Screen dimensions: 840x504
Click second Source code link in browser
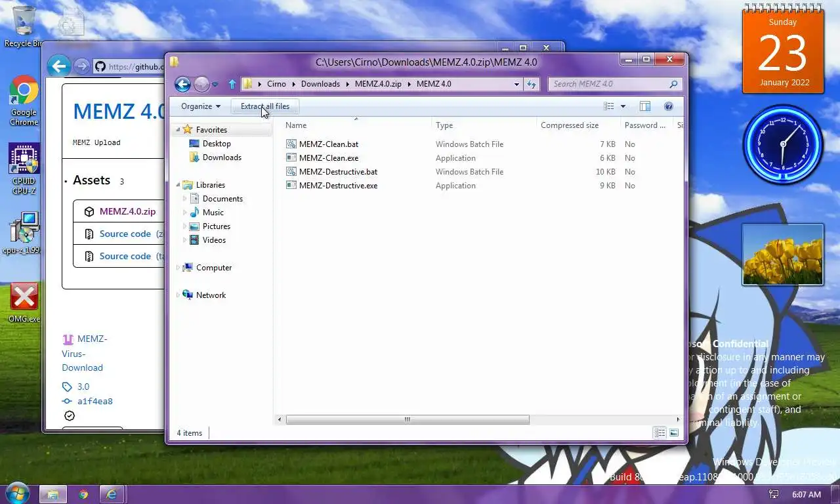pyautogui.click(x=125, y=256)
